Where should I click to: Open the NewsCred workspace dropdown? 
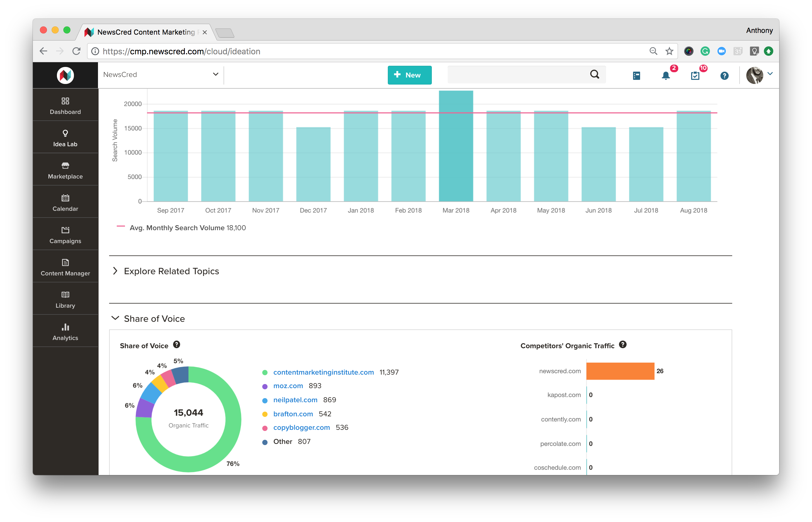[x=161, y=75]
